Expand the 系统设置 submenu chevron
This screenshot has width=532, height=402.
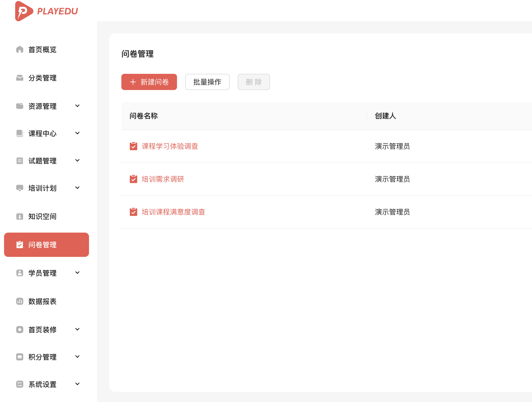coord(78,384)
